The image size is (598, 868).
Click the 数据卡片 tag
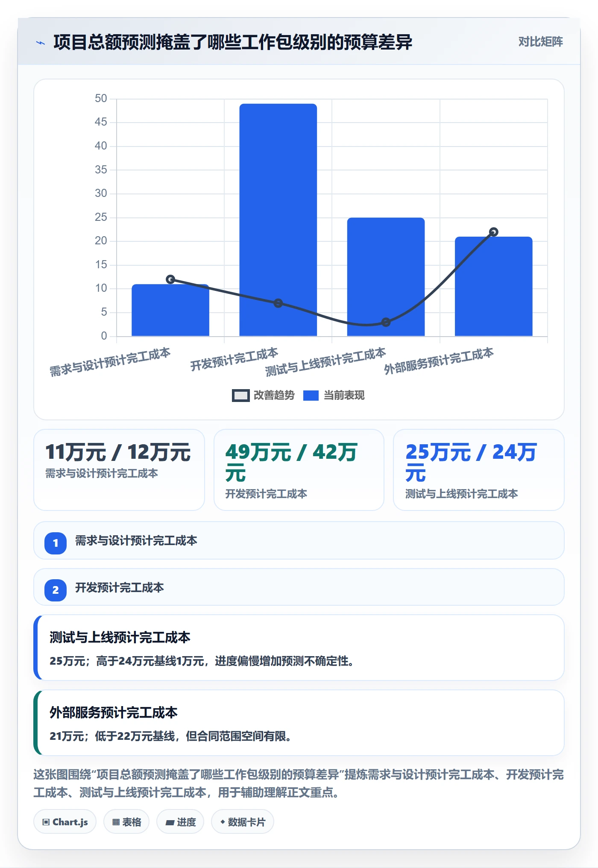click(x=243, y=821)
